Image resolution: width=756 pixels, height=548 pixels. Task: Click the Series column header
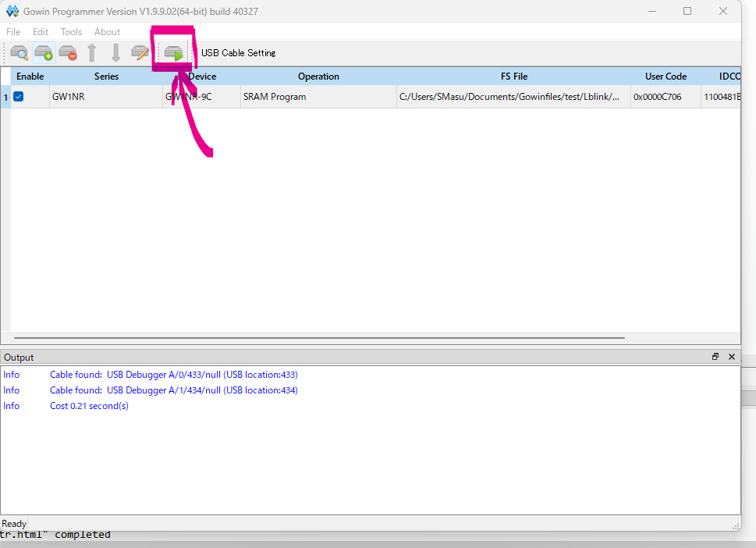coord(106,77)
